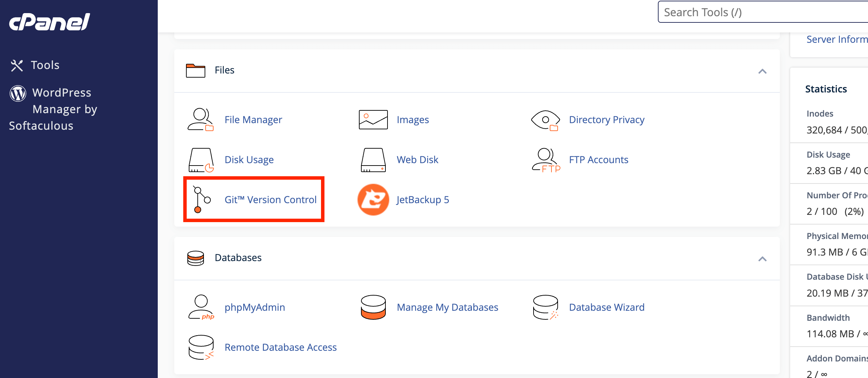Viewport: 868px width, 378px height.
Task: Open the File Manager icon
Action: 201,120
